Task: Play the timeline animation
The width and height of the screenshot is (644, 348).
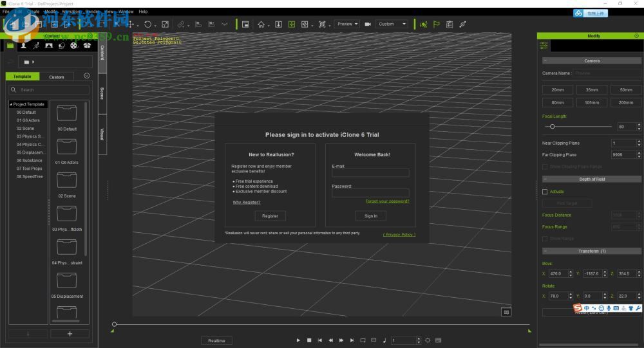Action: point(298,340)
